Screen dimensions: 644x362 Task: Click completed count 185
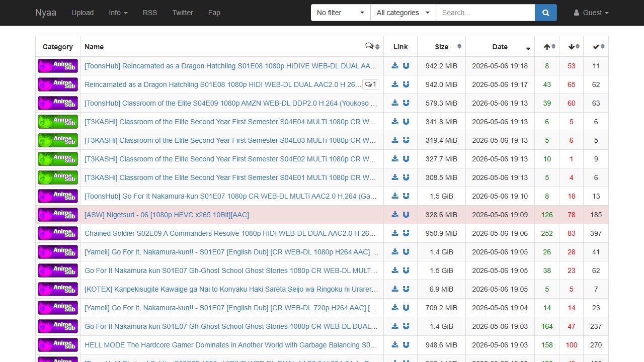[596, 215]
